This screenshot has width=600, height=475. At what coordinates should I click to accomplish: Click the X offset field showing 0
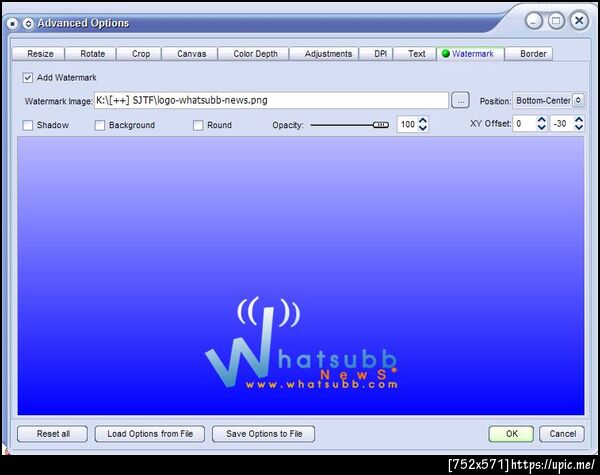tap(525, 124)
